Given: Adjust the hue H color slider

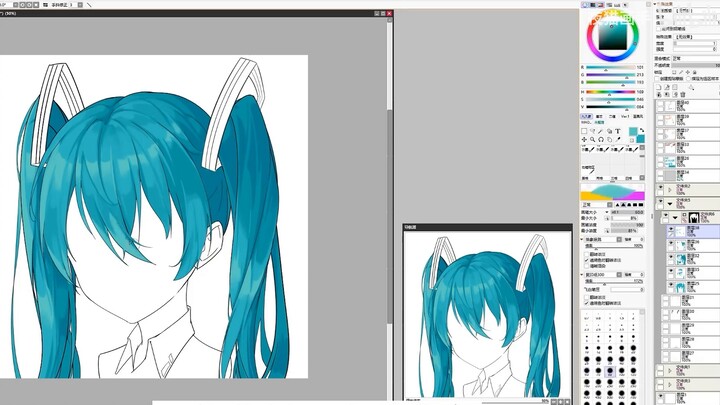Looking at the screenshot, I should pos(610,92).
